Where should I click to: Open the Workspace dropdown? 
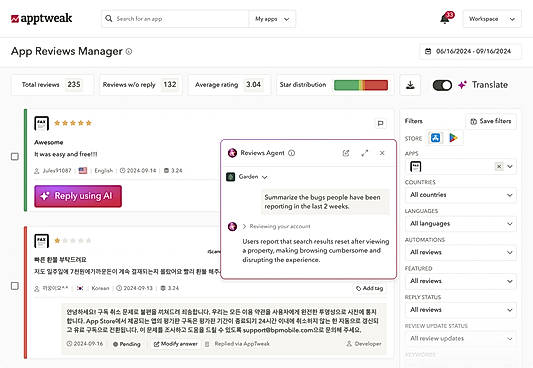point(492,19)
